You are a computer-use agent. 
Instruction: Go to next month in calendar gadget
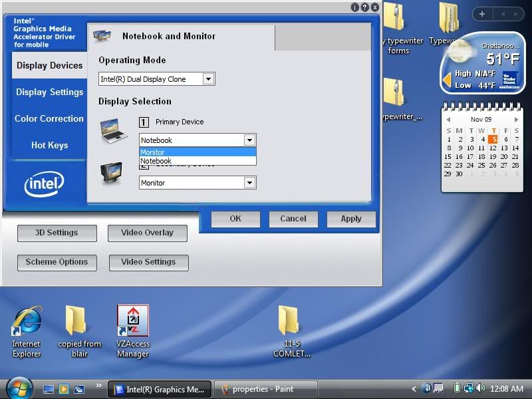click(516, 120)
